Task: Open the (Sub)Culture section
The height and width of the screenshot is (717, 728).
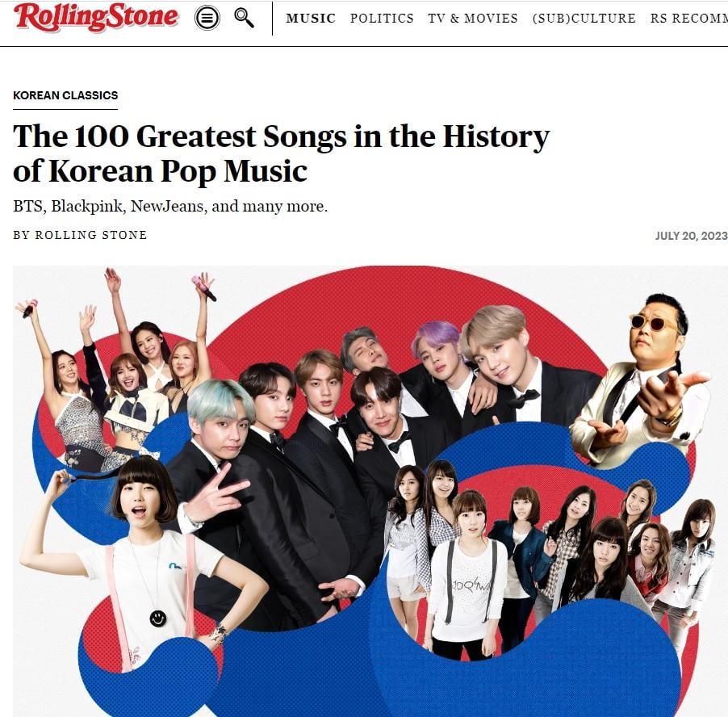Action: point(584,18)
